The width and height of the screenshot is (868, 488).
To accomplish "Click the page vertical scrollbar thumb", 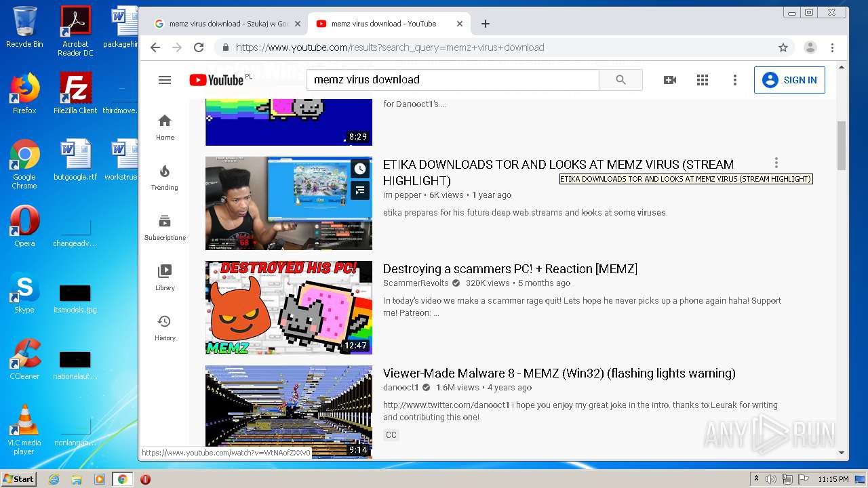I will 842,146.
